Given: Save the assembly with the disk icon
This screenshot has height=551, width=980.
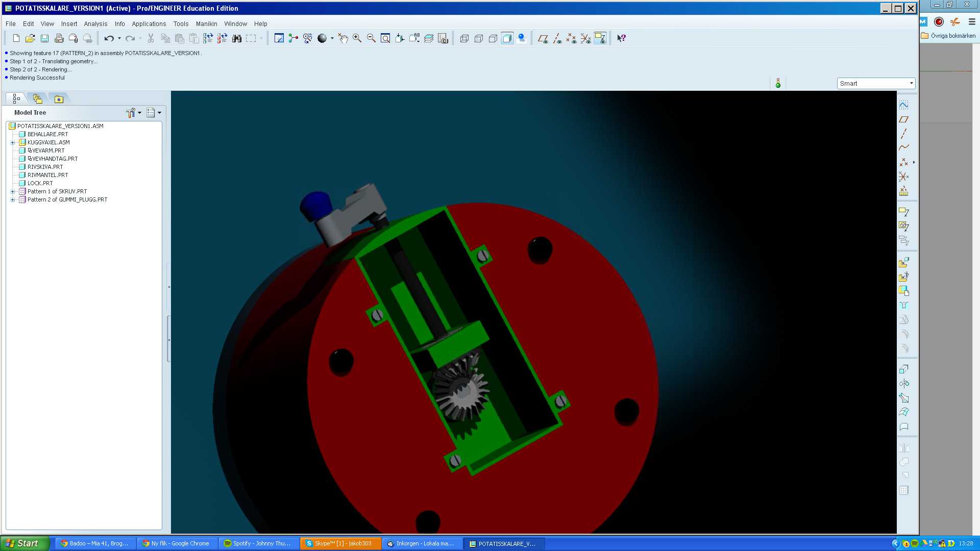Looking at the screenshot, I should pos(44,38).
